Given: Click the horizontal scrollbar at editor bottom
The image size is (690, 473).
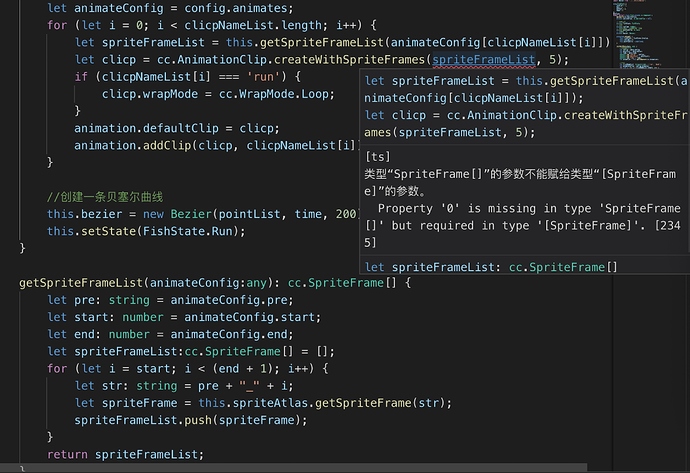Looking at the screenshot, I should coord(294,467).
